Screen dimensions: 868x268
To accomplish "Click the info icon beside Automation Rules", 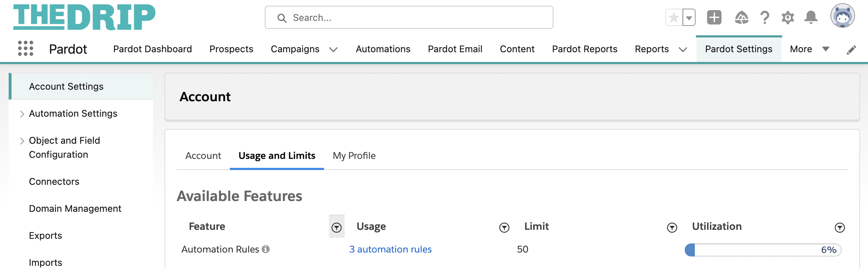I will pos(266,249).
